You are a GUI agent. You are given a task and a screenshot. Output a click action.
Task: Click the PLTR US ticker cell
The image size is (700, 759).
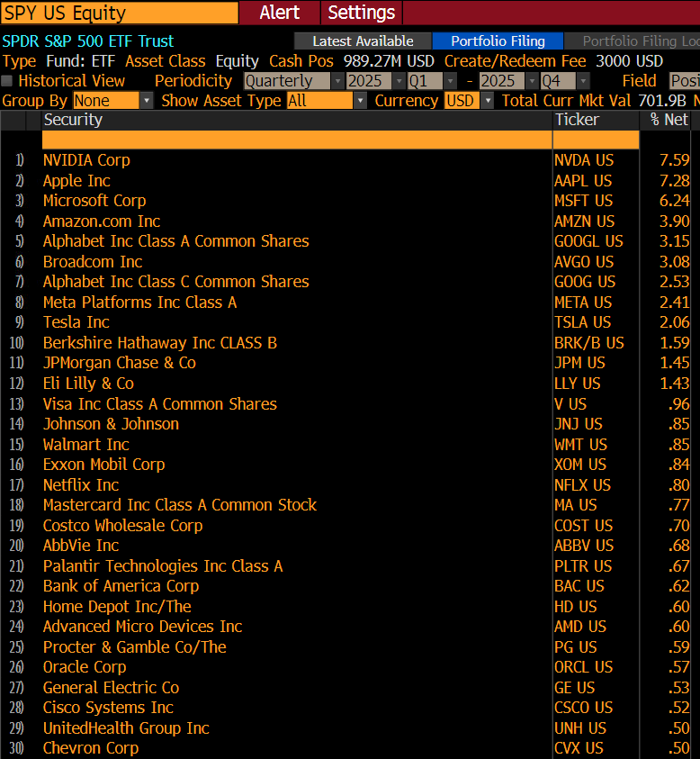point(583,565)
